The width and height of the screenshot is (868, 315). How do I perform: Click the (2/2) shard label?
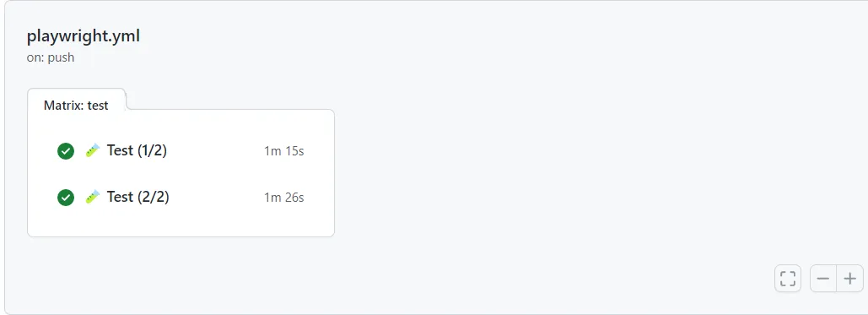pos(154,197)
